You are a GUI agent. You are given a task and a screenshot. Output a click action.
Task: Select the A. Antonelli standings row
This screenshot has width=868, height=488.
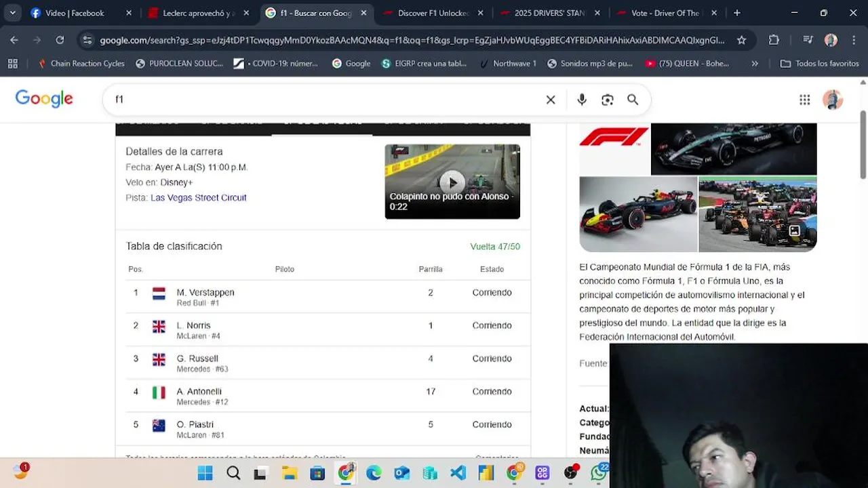[x=323, y=396]
